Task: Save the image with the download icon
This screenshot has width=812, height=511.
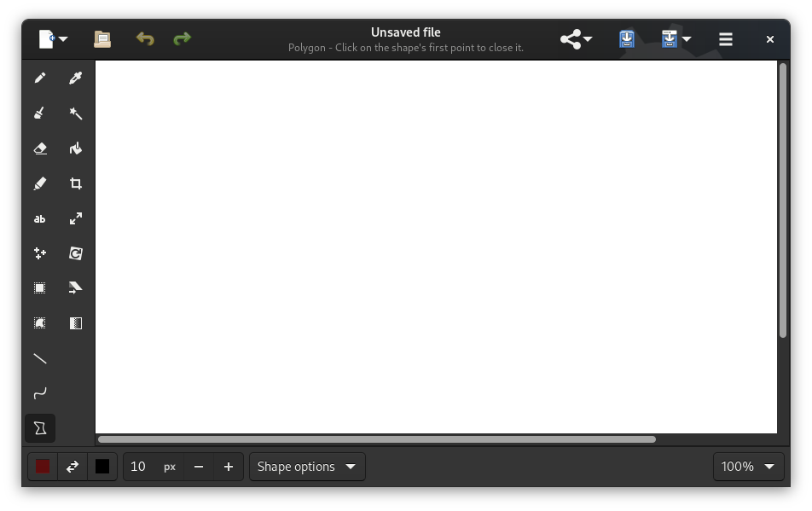Action: (x=627, y=39)
